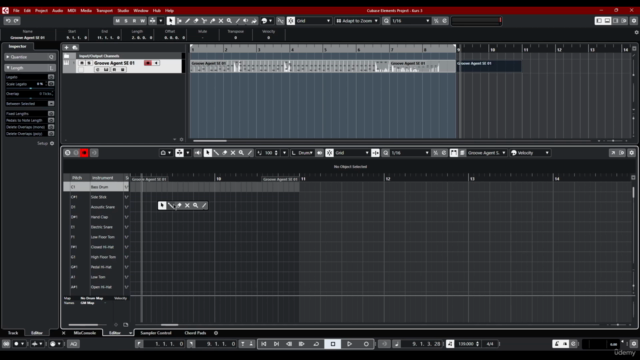The height and width of the screenshot is (360, 640).
Task: Toggle global Solo S button
Action: tap(126, 21)
